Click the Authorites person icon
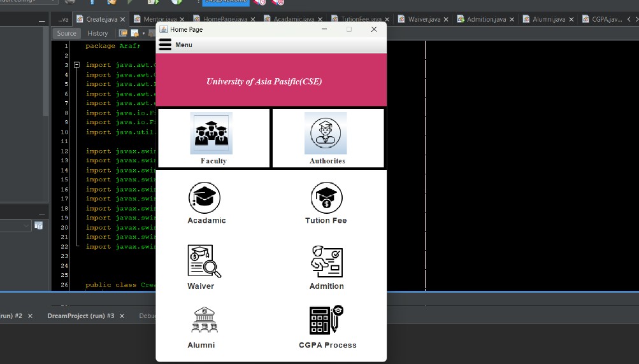Screen dimensions: 639x364 point(326,133)
